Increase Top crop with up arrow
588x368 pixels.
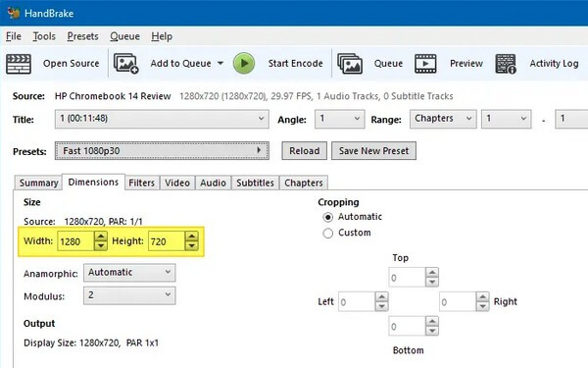tap(432, 273)
